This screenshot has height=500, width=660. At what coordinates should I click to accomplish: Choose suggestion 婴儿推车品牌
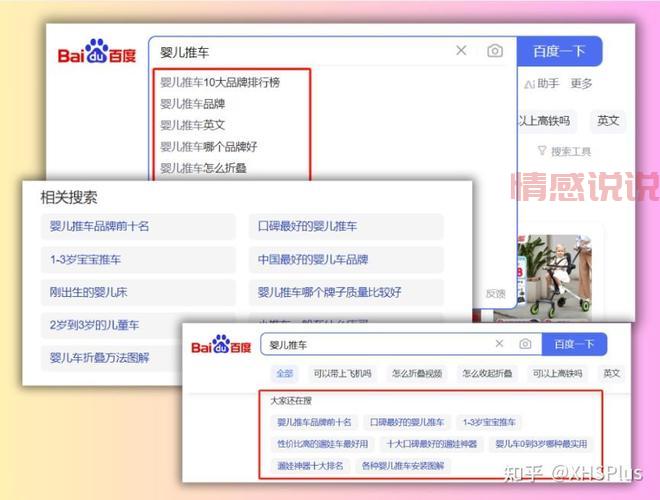point(192,104)
